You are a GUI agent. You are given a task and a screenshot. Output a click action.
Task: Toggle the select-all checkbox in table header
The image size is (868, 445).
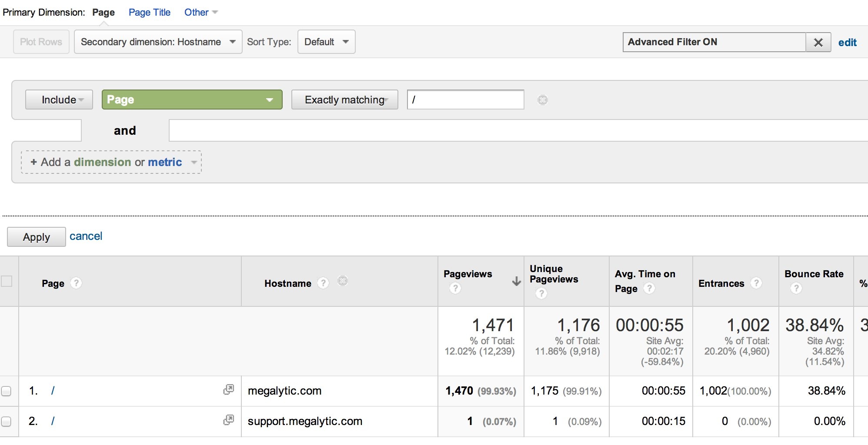(7, 282)
